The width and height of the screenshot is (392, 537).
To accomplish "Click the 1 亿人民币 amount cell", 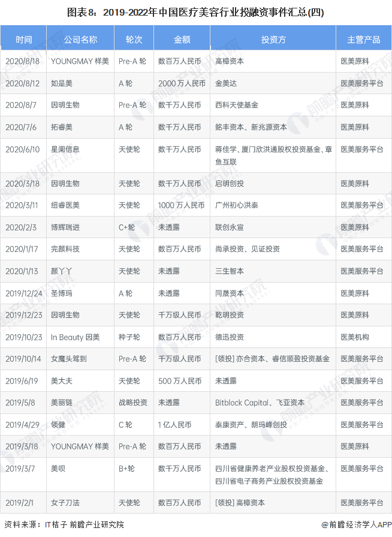I will 175,425.
